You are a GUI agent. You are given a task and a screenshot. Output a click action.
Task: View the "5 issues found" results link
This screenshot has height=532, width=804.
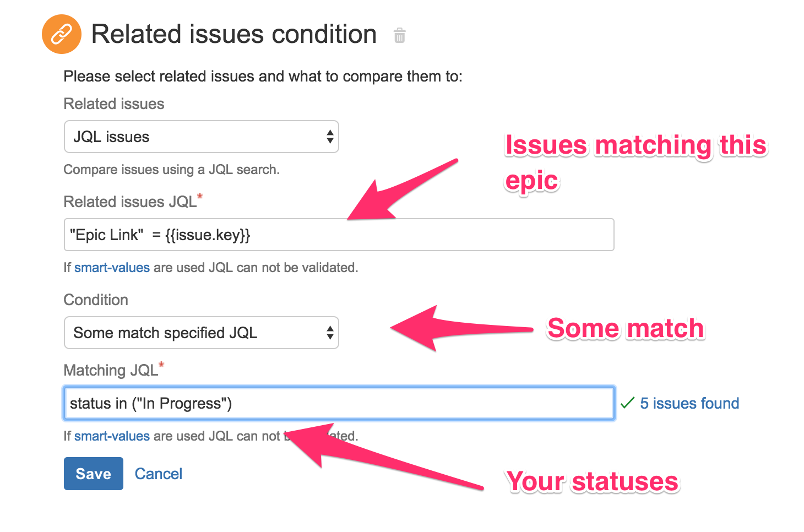(689, 404)
